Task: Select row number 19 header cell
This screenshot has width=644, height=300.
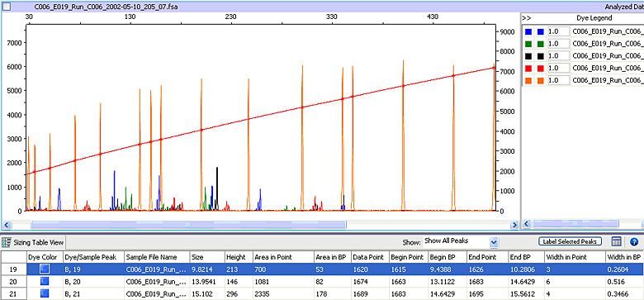Action: click(x=13, y=269)
